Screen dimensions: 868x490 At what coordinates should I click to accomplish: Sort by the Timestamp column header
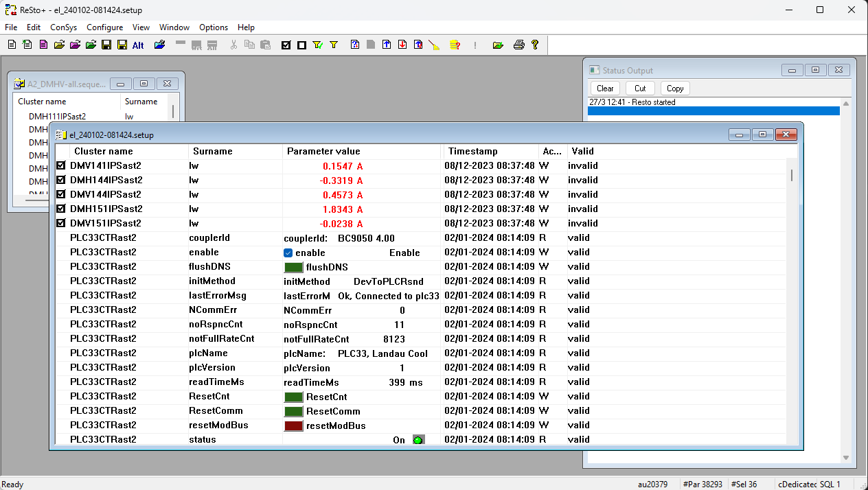point(472,151)
